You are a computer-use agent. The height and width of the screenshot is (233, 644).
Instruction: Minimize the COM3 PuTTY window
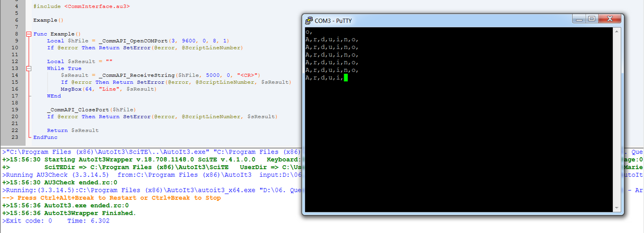click(x=578, y=19)
